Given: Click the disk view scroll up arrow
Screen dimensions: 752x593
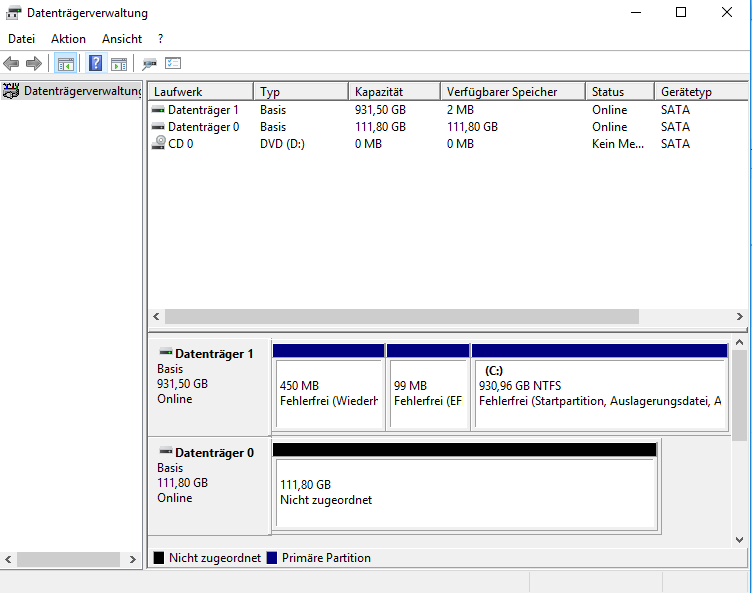Looking at the screenshot, I should 740,343.
